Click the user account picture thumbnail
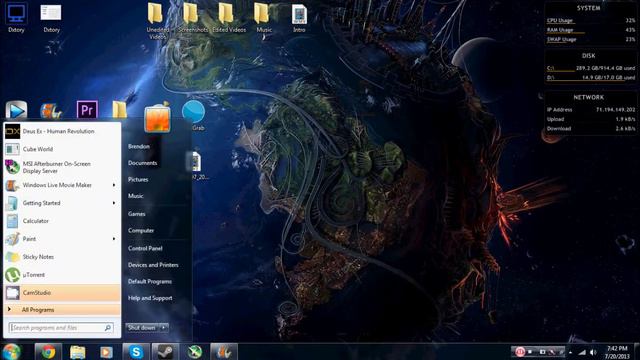The image size is (640, 360). 157,118
